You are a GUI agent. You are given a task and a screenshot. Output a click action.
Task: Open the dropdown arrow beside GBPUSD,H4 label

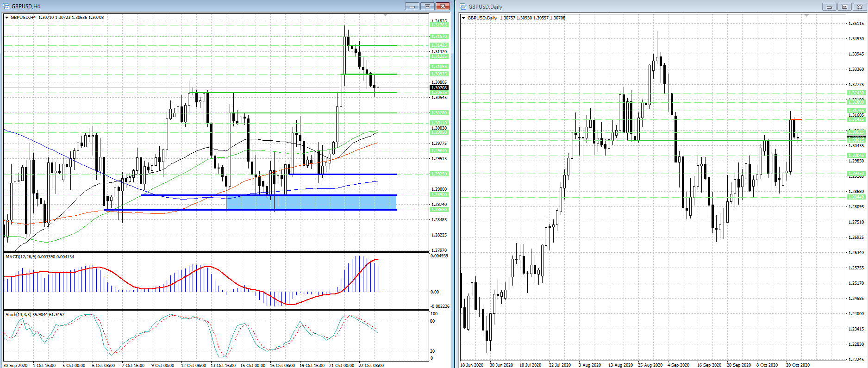7,18
